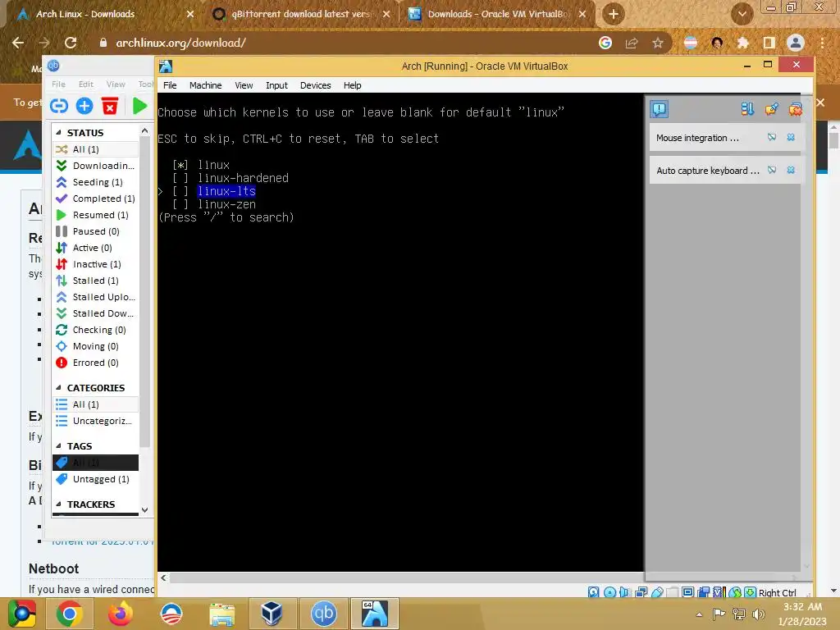Show hidden system tray icons arrow
Screen dimensions: 840x630
point(699,614)
